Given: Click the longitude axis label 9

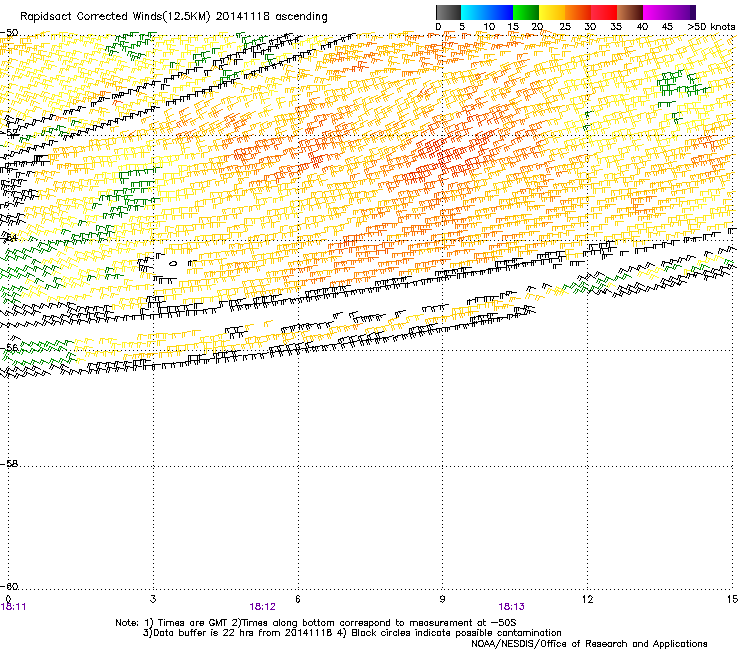Looking at the screenshot, I should 442,599.
